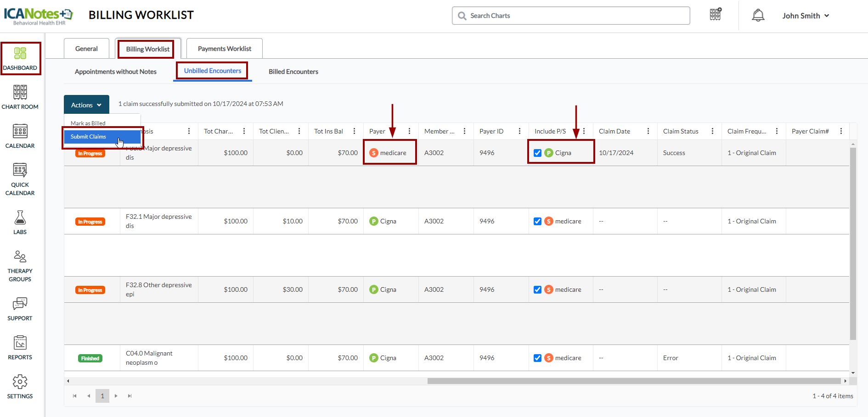Open Claim Status column options menu

point(712,131)
